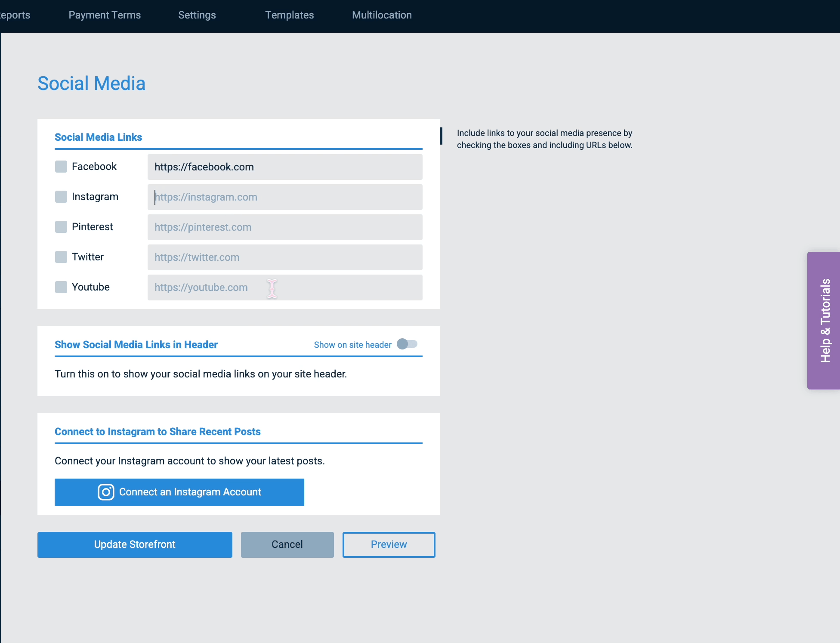
Task: Check the Facebook checkbox
Action: [61, 167]
